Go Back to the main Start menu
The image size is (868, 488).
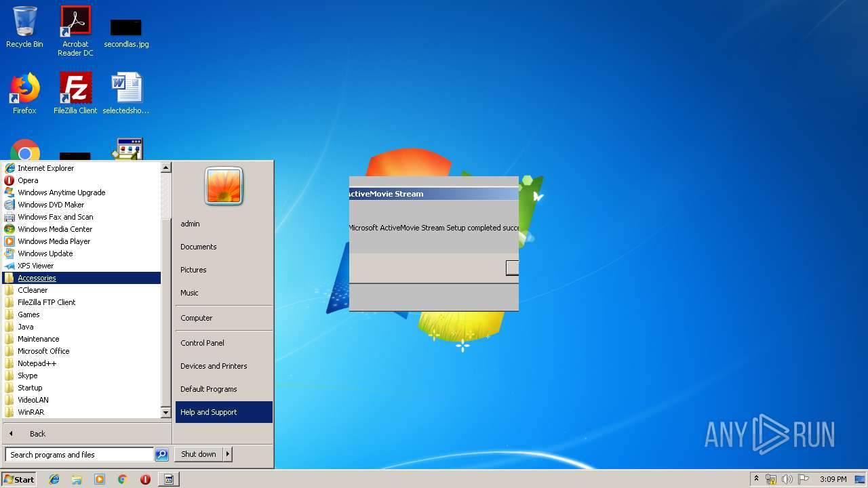tap(87, 434)
